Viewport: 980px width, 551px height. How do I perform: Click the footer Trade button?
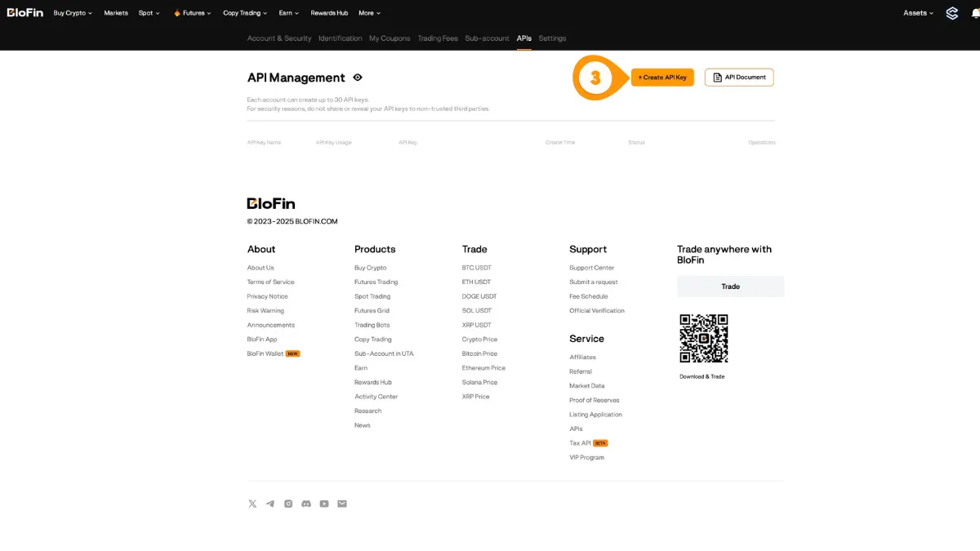[730, 287]
